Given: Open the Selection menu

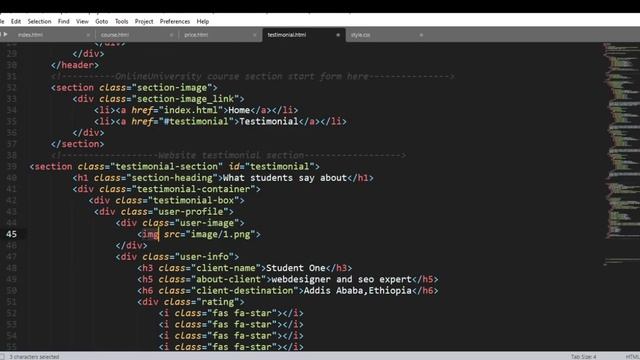Looking at the screenshot, I should (40, 21).
